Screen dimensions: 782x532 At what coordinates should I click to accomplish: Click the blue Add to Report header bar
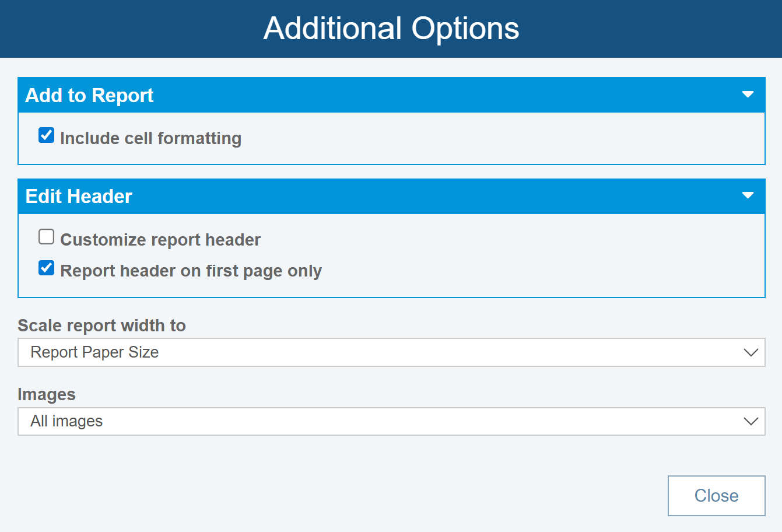(408, 95)
